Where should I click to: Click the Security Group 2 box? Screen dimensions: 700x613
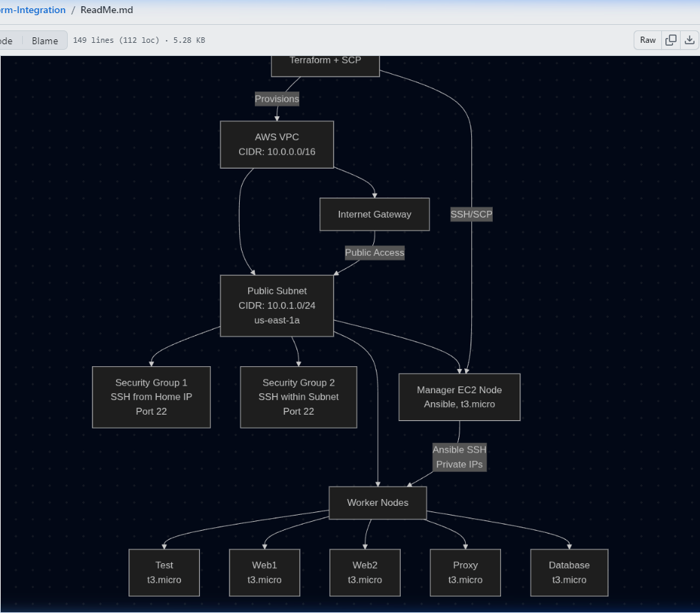coord(298,397)
